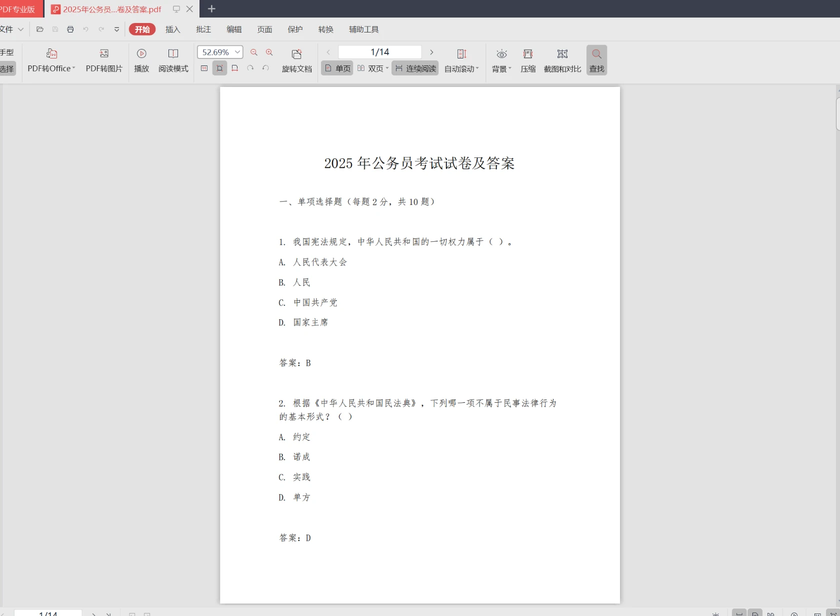Select the 播放 (play) tool
The height and width of the screenshot is (616, 840).
pos(141,60)
